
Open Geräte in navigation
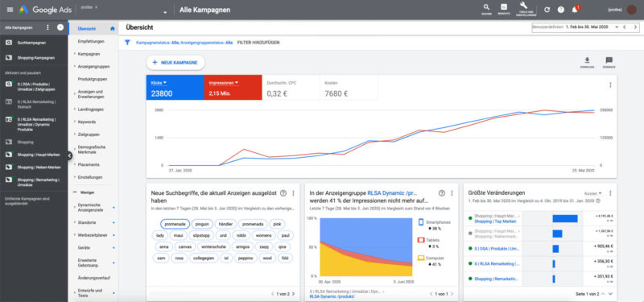point(84,248)
